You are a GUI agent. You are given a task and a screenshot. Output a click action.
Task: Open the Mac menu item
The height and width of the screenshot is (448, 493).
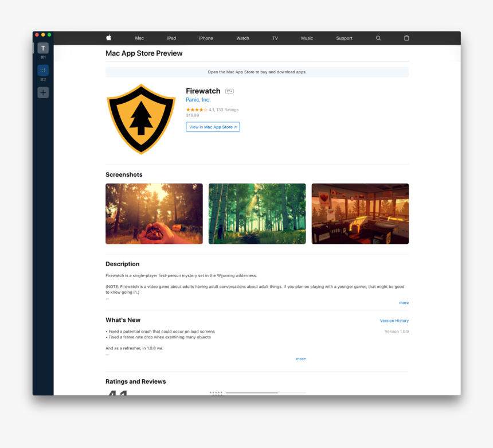(139, 38)
